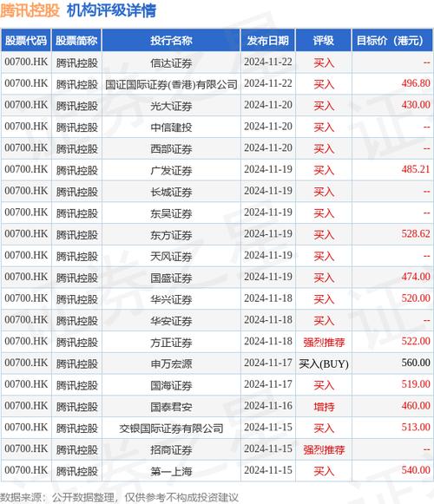Click the date in 信达证券 row

coord(268,62)
